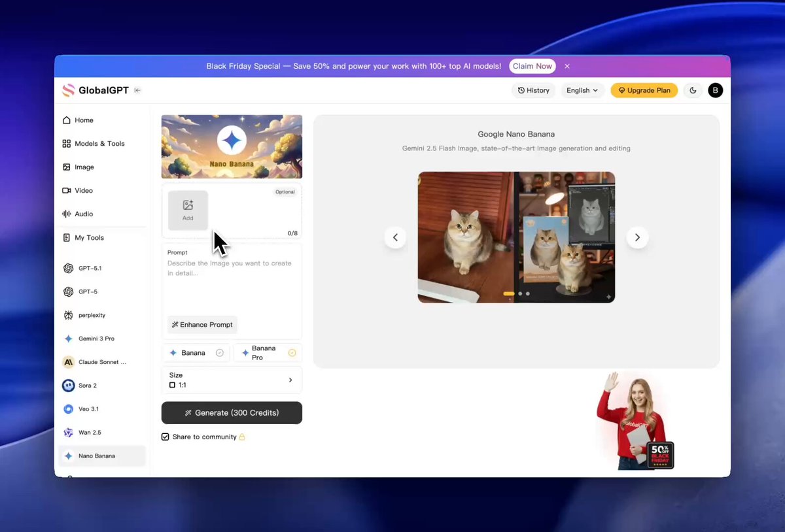This screenshot has width=785, height=532.
Task: Click Generate (300 Credits) button
Action: [x=232, y=413]
